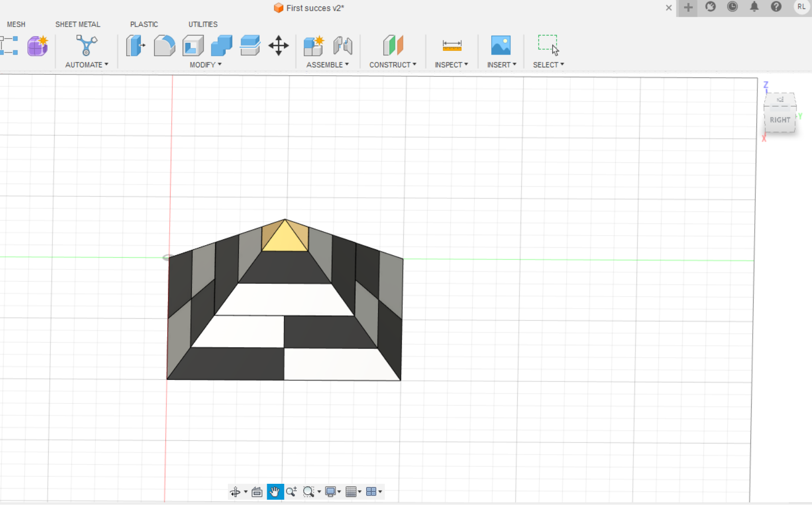Click the RIGHT face of ViewCube
This screenshot has height=505, width=812.
click(x=780, y=120)
